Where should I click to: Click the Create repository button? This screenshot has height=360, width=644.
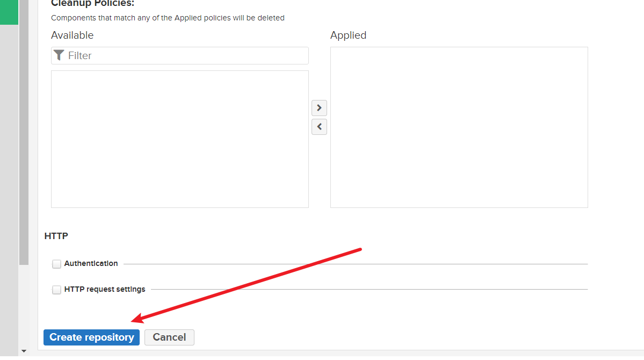pyautogui.click(x=91, y=337)
